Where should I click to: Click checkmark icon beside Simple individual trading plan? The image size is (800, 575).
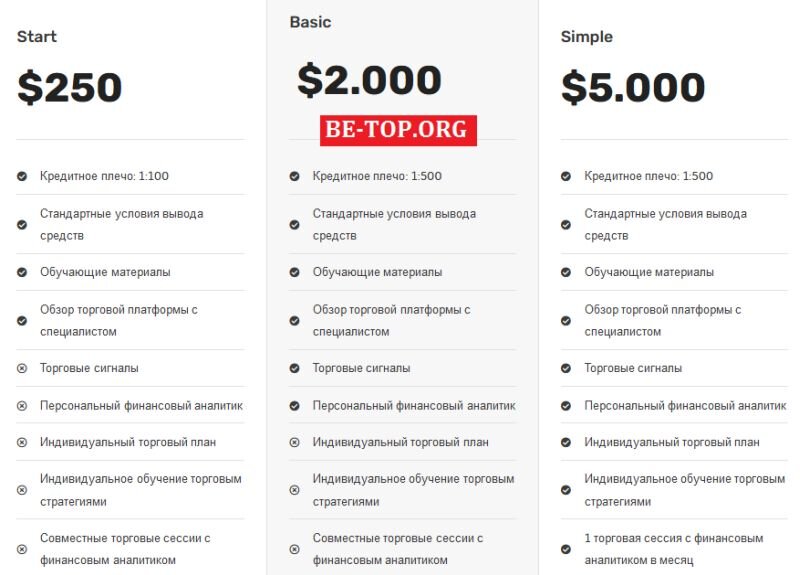(566, 442)
